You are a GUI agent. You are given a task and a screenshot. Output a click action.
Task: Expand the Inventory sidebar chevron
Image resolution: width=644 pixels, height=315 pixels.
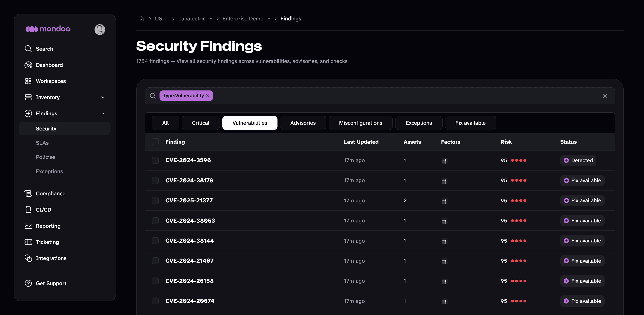coord(103,97)
